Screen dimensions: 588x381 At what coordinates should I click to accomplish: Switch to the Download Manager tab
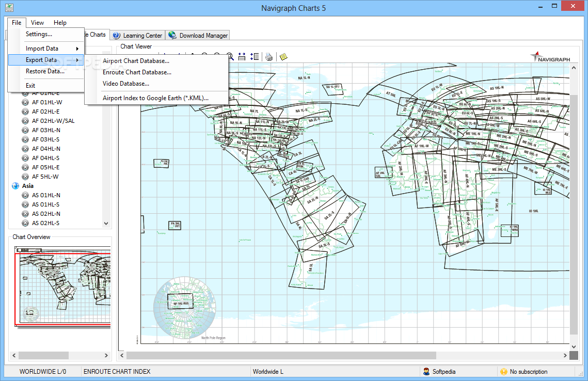click(x=198, y=35)
